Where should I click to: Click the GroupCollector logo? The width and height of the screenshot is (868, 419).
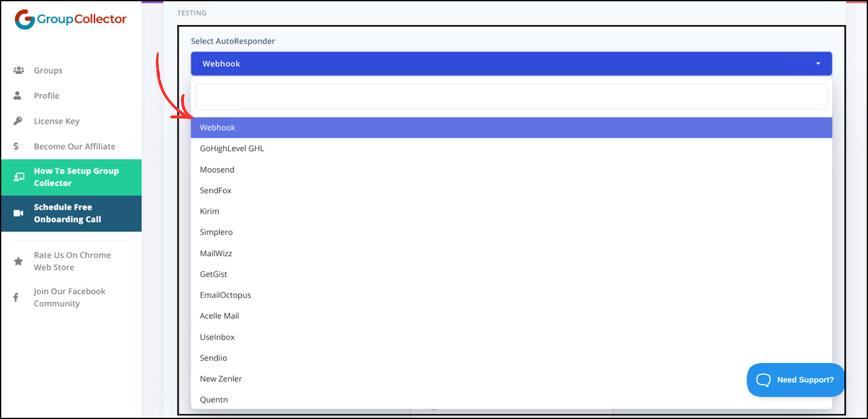pos(71,19)
